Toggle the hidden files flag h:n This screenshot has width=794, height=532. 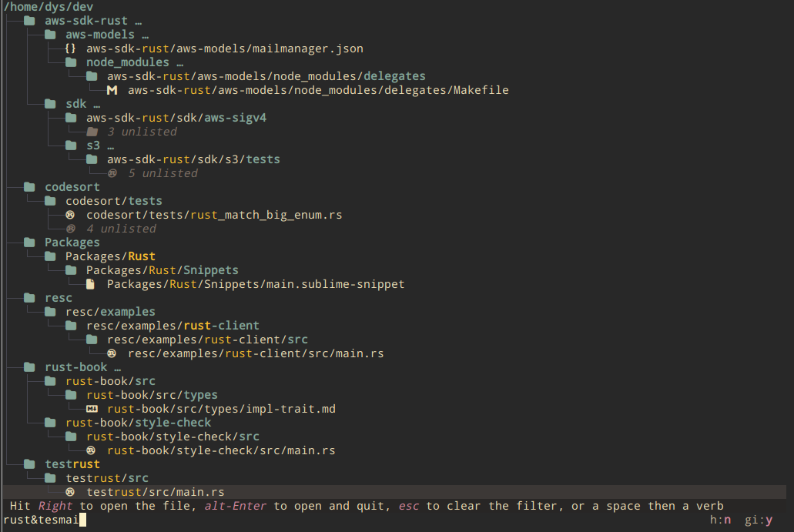tap(720, 520)
